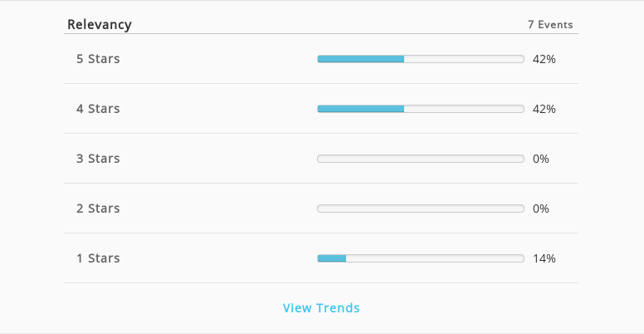
Task: Click the unfilled part of 5 Stars bar
Action: pyautogui.click(x=464, y=59)
